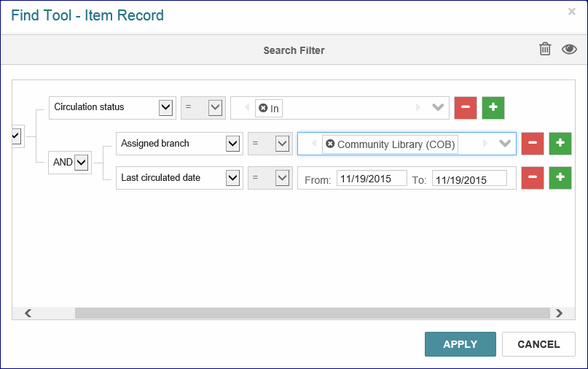Toggle filter preview with the eye icon
588x369 pixels.
569,49
